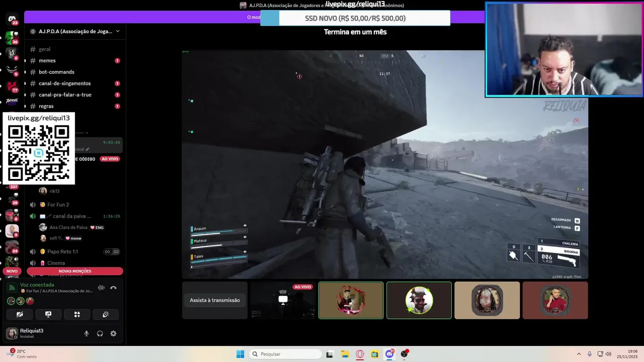
Task: Open server icon with badge 24
Action: 12,246
